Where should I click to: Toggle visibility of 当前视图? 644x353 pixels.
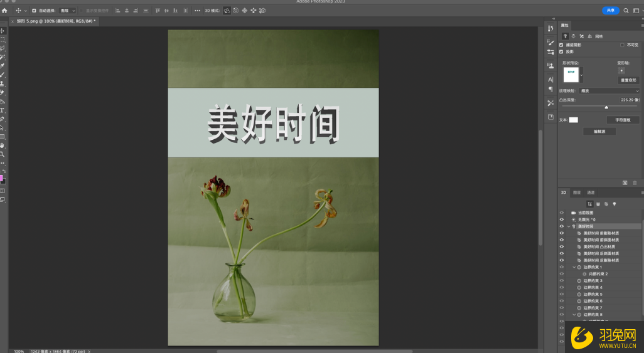click(561, 213)
